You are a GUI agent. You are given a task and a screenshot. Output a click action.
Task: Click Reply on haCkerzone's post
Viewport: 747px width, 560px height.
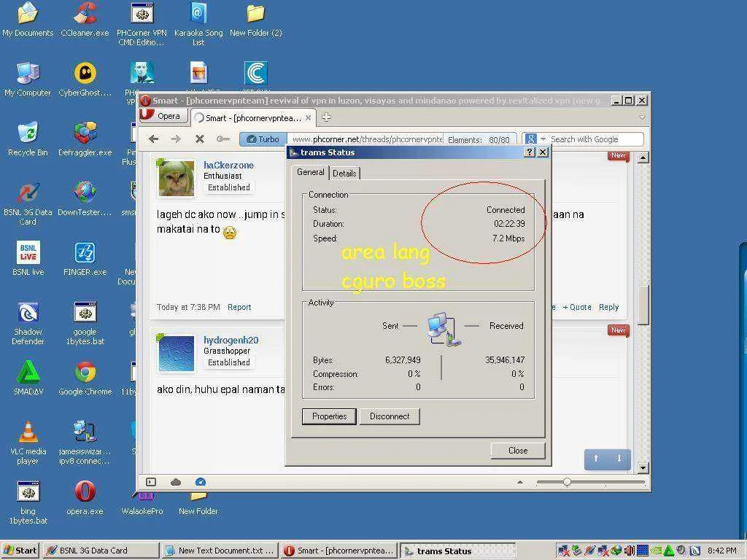pos(609,307)
